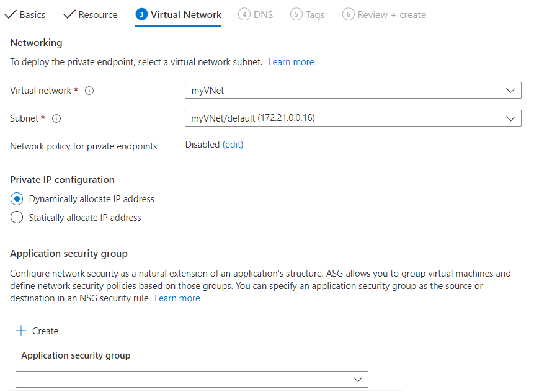Click the Tags tab label
552x392 pixels.
click(x=315, y=14)
